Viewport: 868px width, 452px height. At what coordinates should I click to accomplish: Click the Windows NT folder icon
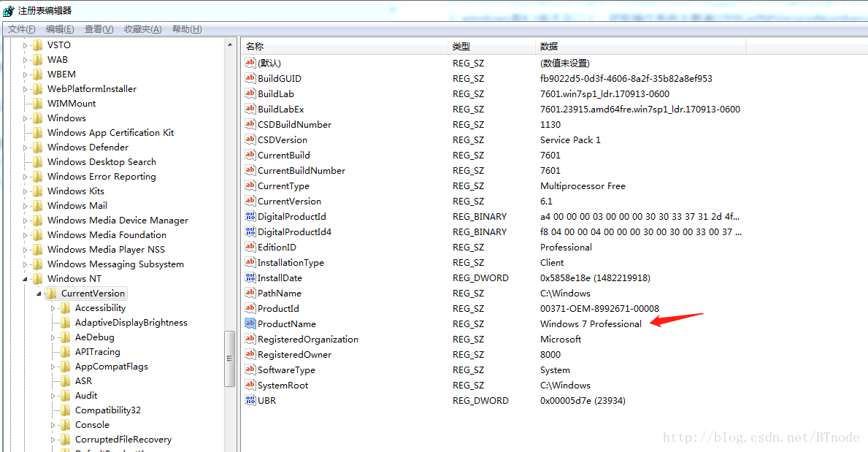click(38, 279)
